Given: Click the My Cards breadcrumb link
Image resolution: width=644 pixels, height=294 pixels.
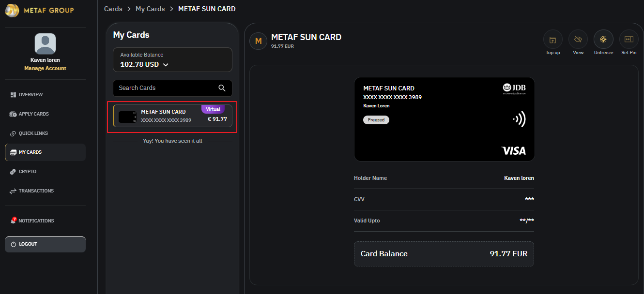Looking at the screenshot, I should 150,9.
